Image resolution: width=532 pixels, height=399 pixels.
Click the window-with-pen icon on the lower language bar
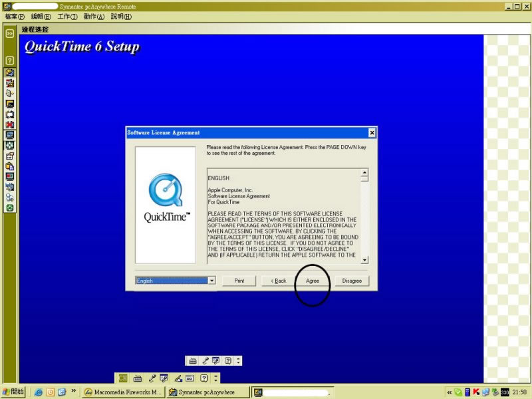164,378
